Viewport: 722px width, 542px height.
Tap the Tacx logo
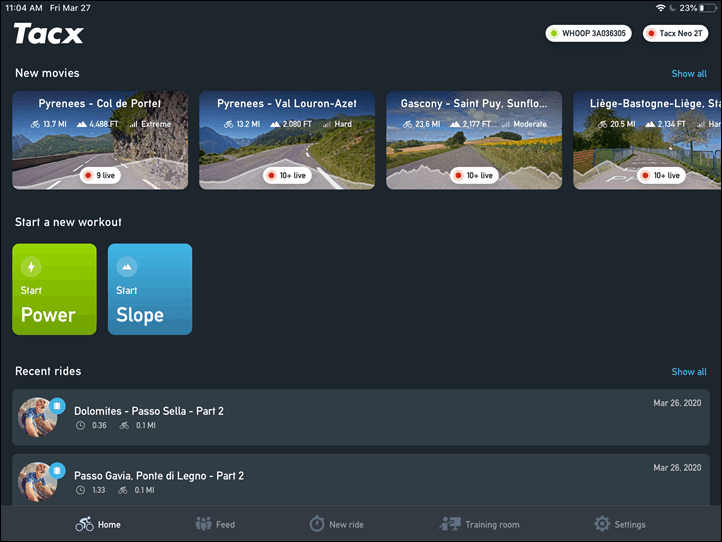[48, 34]
